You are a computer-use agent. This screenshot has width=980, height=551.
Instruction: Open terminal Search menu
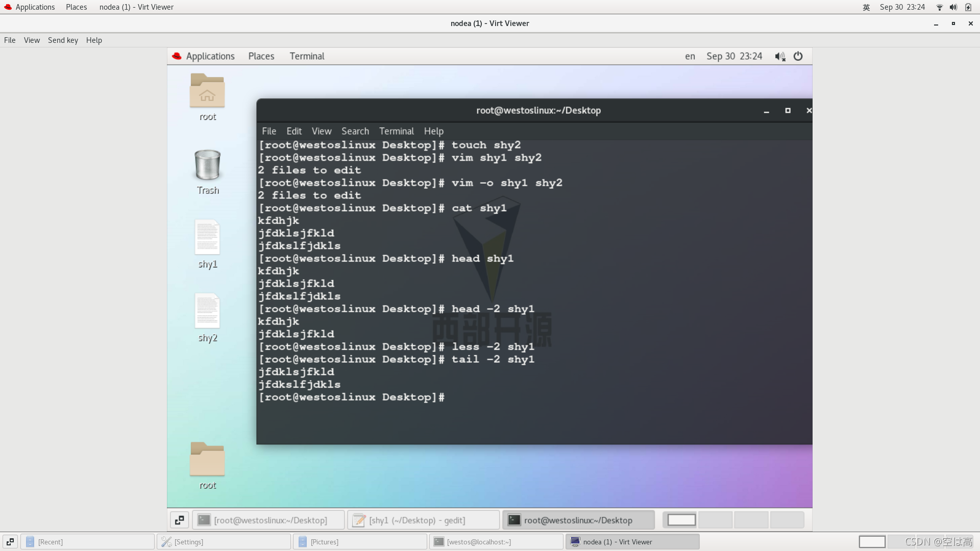pos(355,131)
